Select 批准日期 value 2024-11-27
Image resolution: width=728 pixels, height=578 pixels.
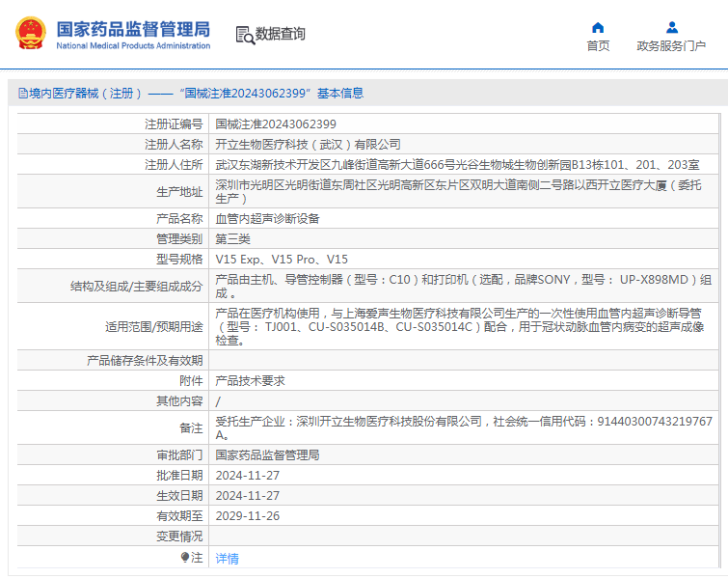coord(248,476)
